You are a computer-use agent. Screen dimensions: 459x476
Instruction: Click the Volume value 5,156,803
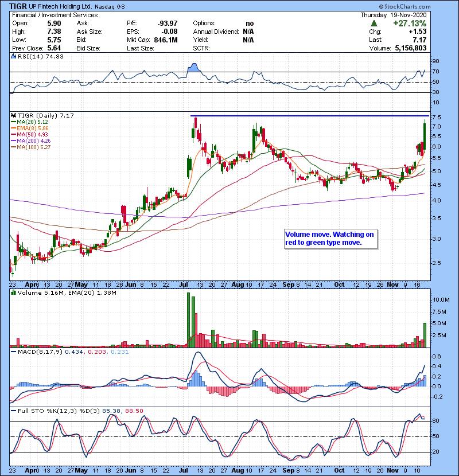pos(411,48)
